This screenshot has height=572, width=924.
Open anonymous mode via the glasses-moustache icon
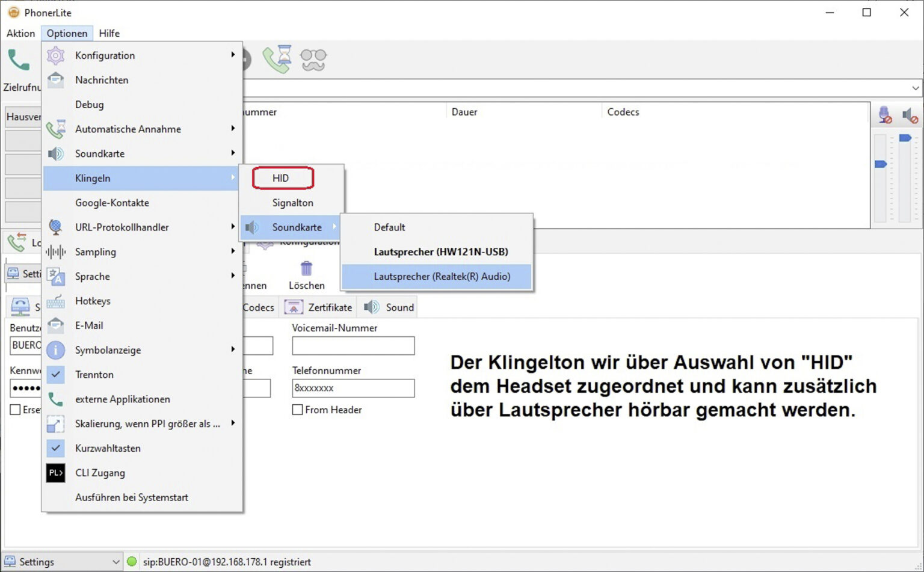click(313, 58)
